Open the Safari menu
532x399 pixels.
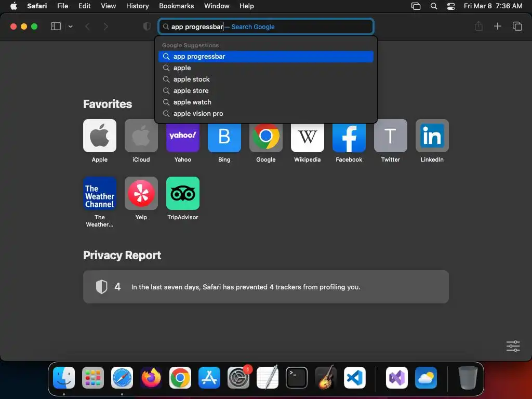[37, 6]
